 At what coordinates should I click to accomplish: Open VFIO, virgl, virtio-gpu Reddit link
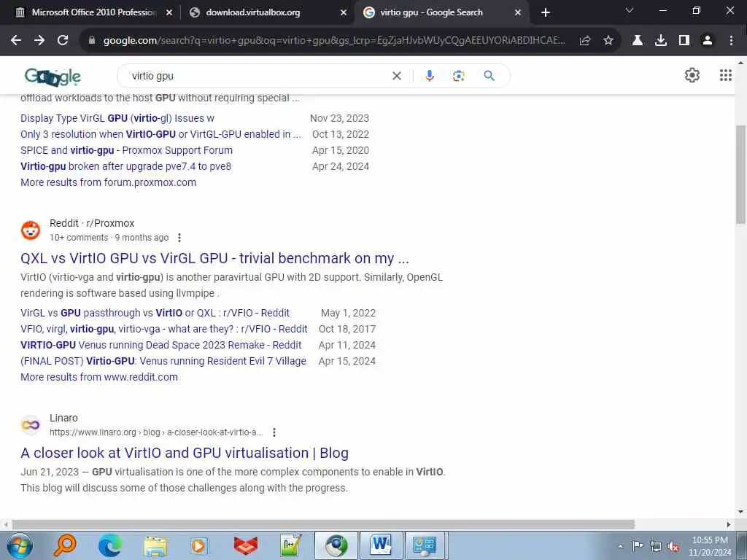(x=164, y=329)
